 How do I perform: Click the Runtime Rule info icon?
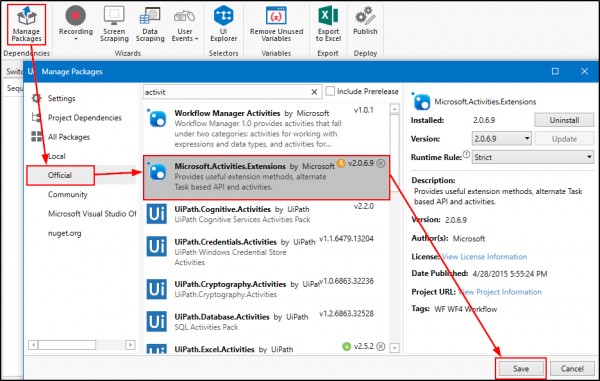(x=466, y=154)
